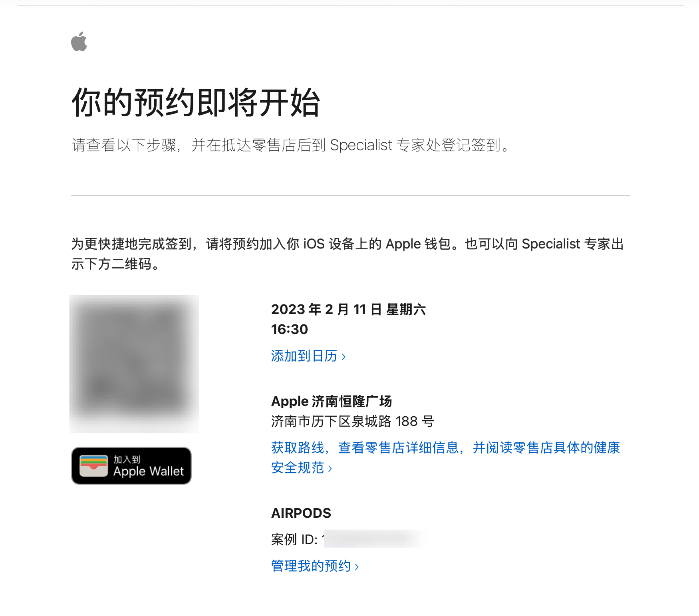Click the Apple logo at top
This screenshot has width=699, height=616.
[x=79, y=41]
